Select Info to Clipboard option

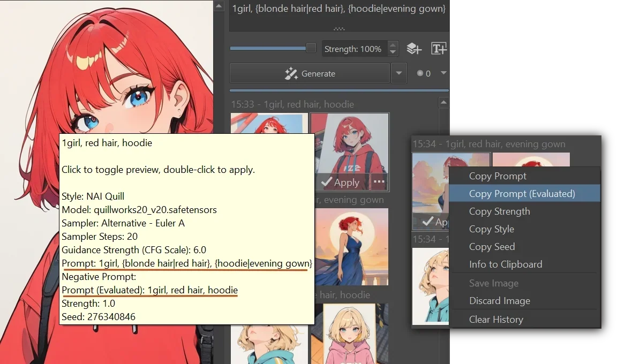pos(506,264)
